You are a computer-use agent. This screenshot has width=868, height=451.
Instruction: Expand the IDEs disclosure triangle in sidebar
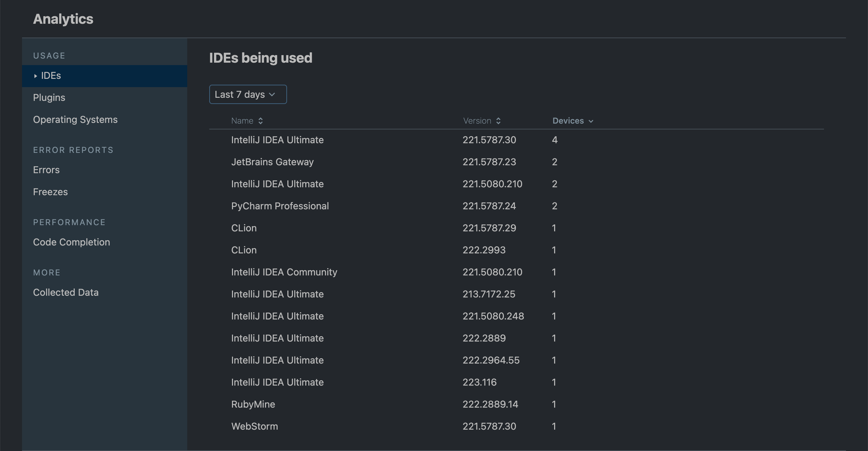[36, 76]
